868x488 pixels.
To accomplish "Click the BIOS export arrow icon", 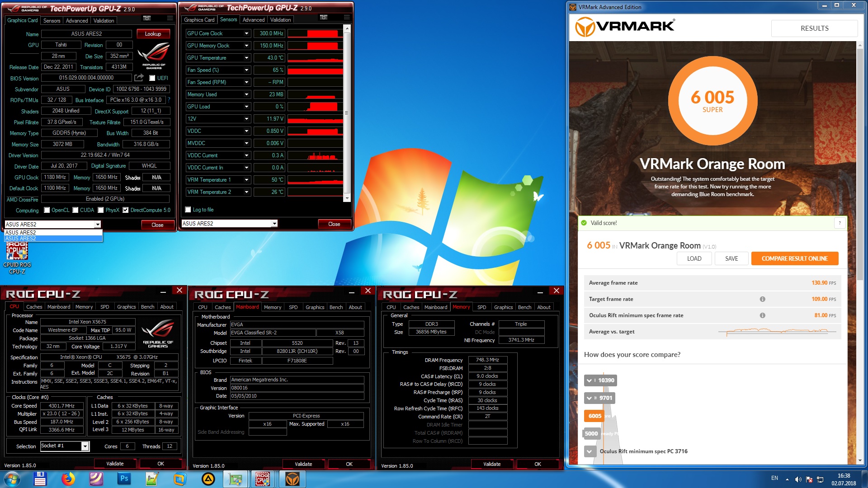I will click(x=139, y=78).
